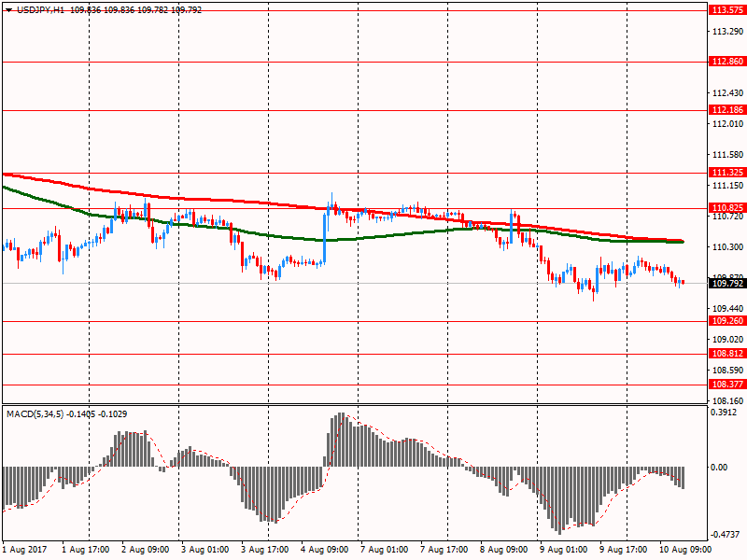747x560 pixels.
Task: Click the 4 Aug 09:00 time axis label
Action: click(324, 550)
